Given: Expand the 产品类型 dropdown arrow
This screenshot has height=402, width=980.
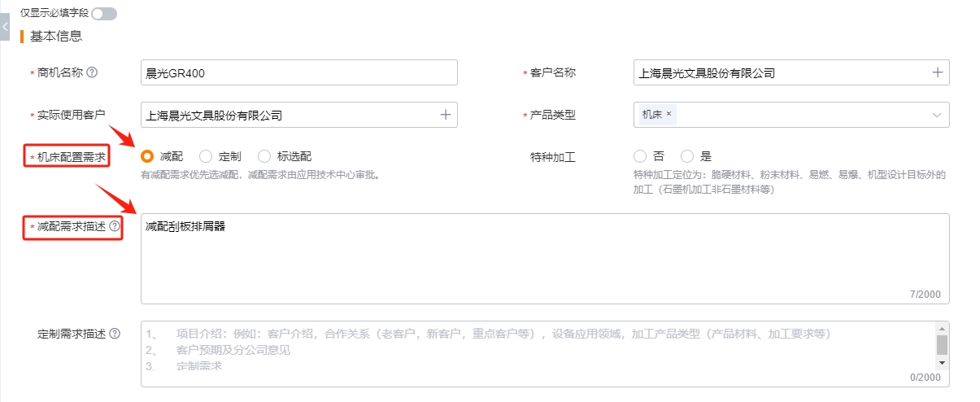Looking at the screenshot, I should pyautogui.click(x=937, y=115).
